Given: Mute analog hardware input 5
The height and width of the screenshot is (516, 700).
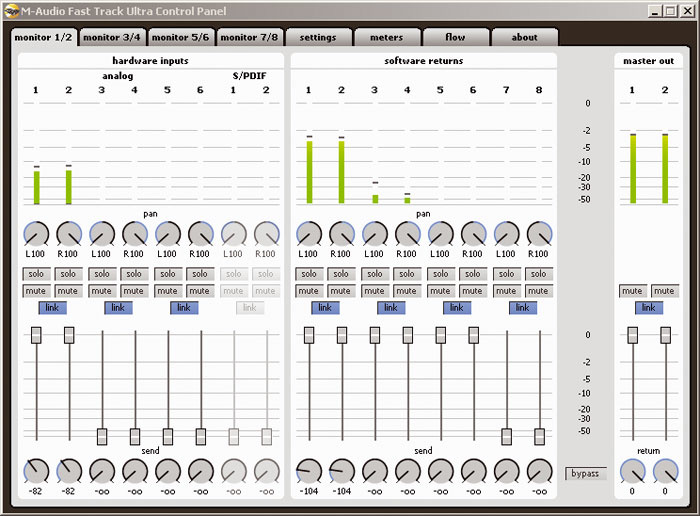Looking at the screenshot, I should click(167, 291).
